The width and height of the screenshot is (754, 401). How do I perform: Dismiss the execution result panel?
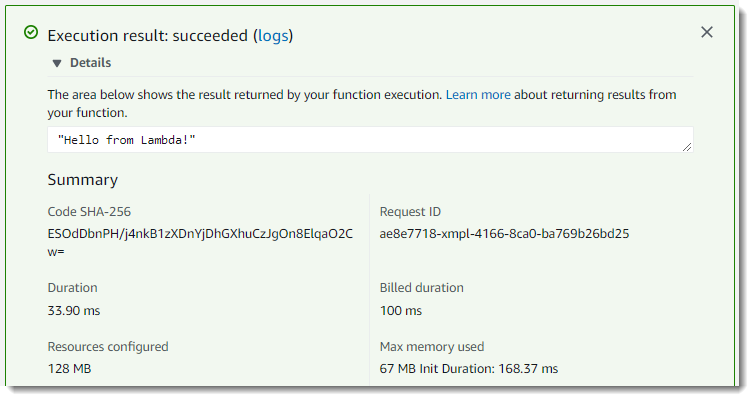click(x=707, y=32)
